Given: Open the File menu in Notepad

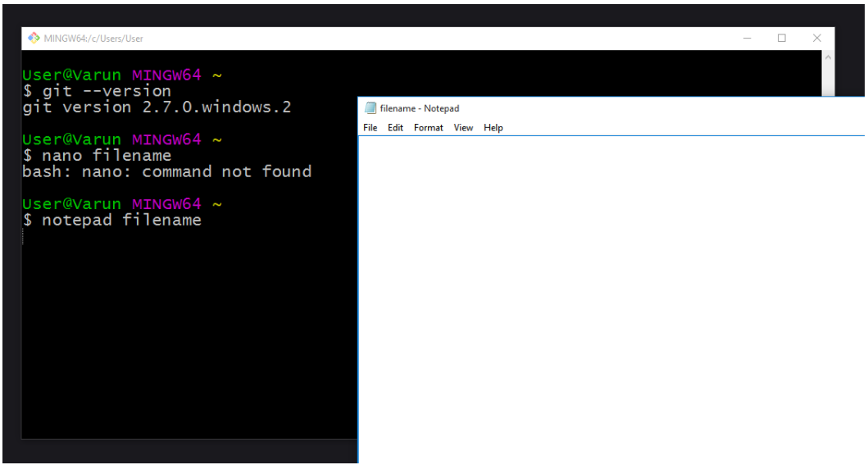Looking at the screenshot, I should 370,128.
